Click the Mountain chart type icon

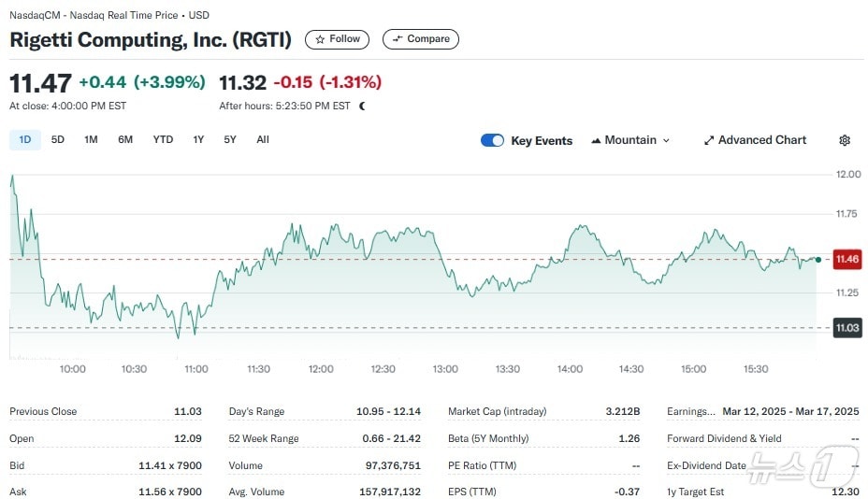click(x=596, y=140)
